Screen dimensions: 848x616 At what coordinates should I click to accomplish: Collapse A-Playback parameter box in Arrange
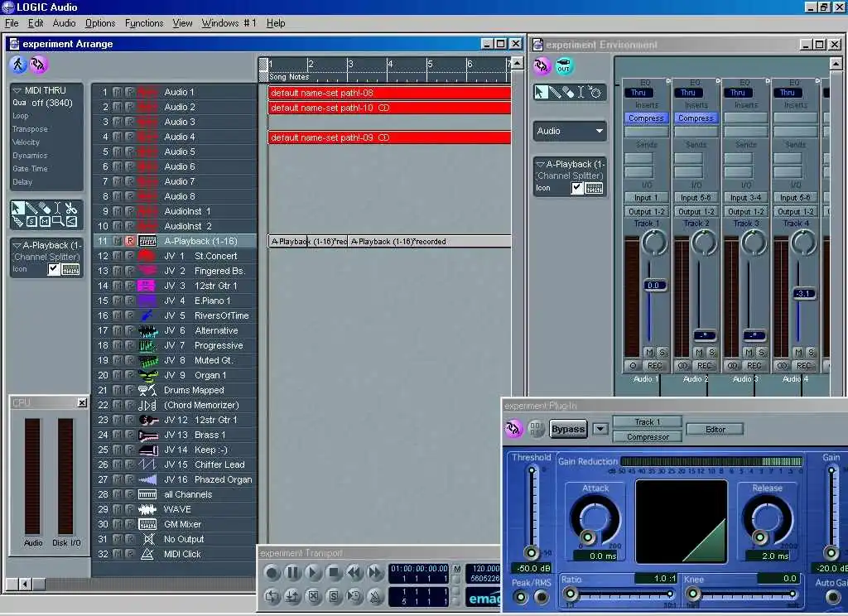click(x=17, y=245)
